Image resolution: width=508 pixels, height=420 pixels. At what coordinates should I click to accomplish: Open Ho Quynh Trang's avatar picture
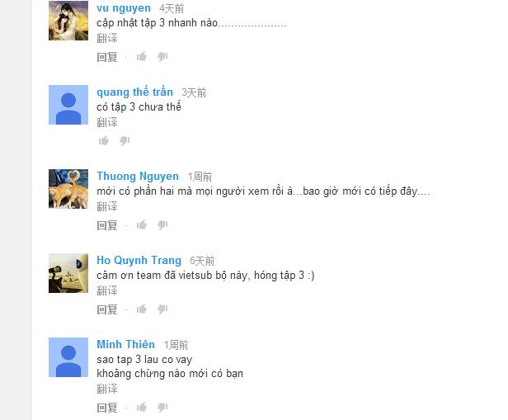68,273
